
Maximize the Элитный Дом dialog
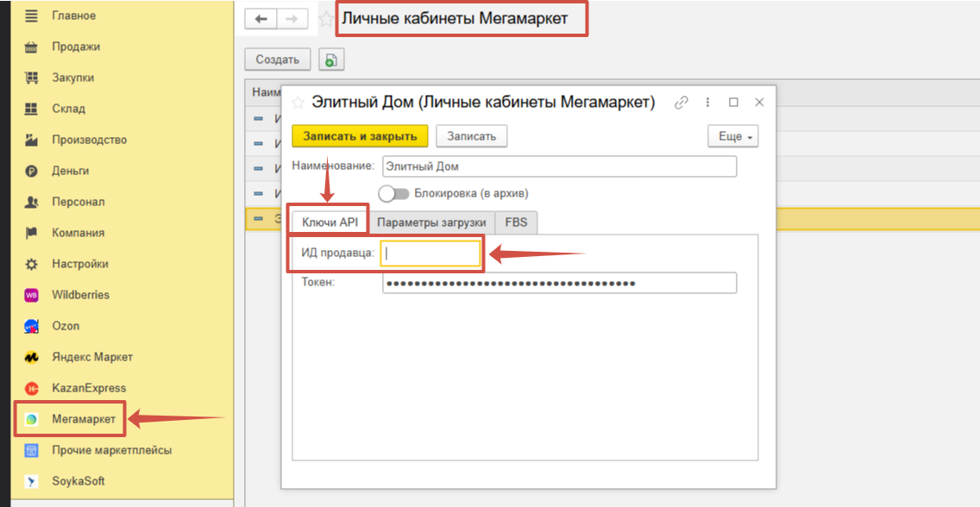[x=734, y=103]
